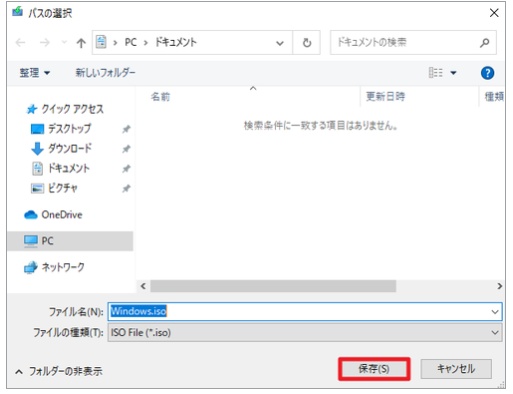The width and height of the screenshot is (513, 394).
Task: Click the horizontal scrollbar thumb
Action: [x=273, y=286]
